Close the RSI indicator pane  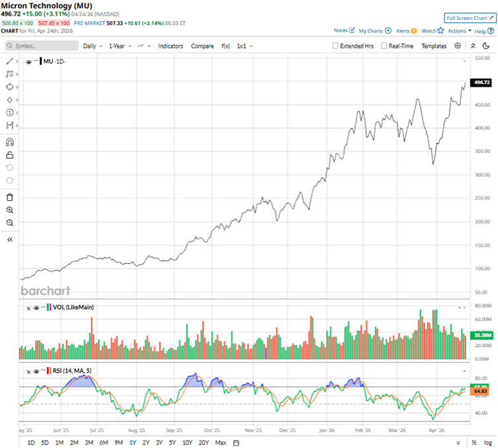28,371
